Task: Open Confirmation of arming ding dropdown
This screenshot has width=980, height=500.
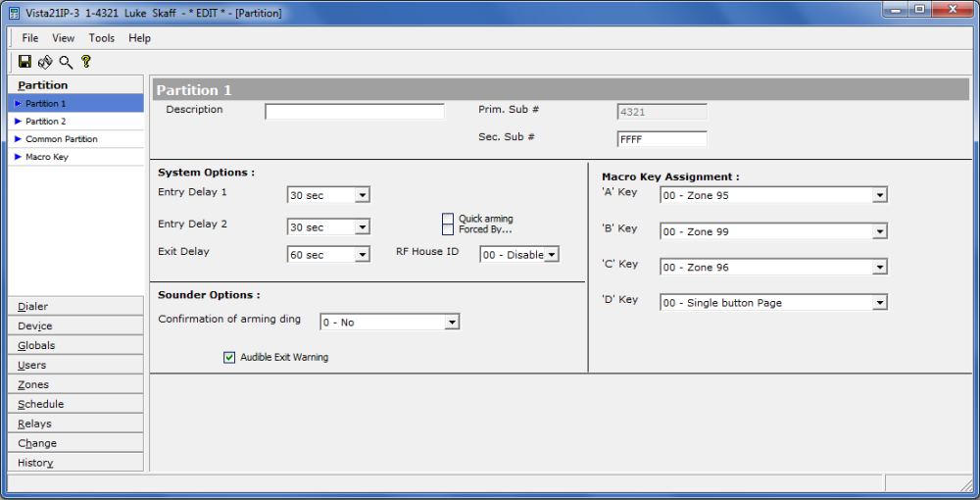Action: tap(452, 323)
